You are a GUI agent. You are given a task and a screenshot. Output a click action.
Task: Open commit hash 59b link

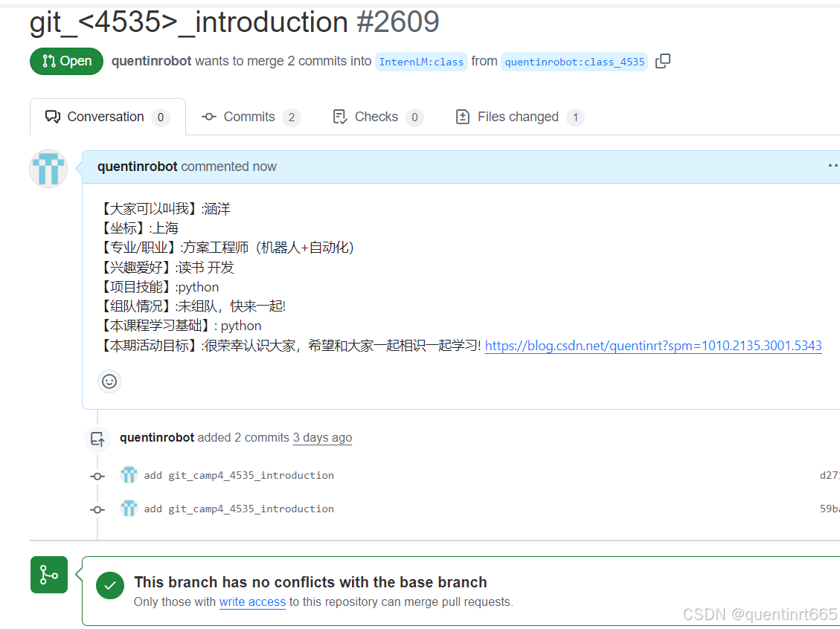click(x=830, y=509)
